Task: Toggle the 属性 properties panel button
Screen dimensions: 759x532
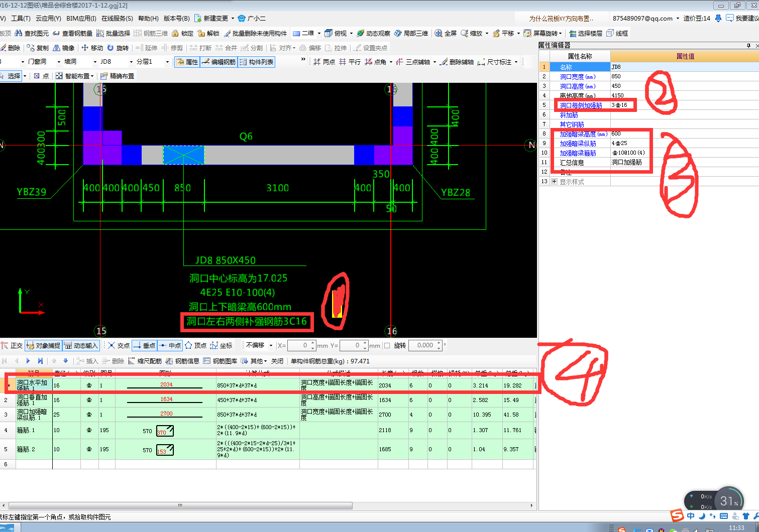Action: click(x=187, y=62)
